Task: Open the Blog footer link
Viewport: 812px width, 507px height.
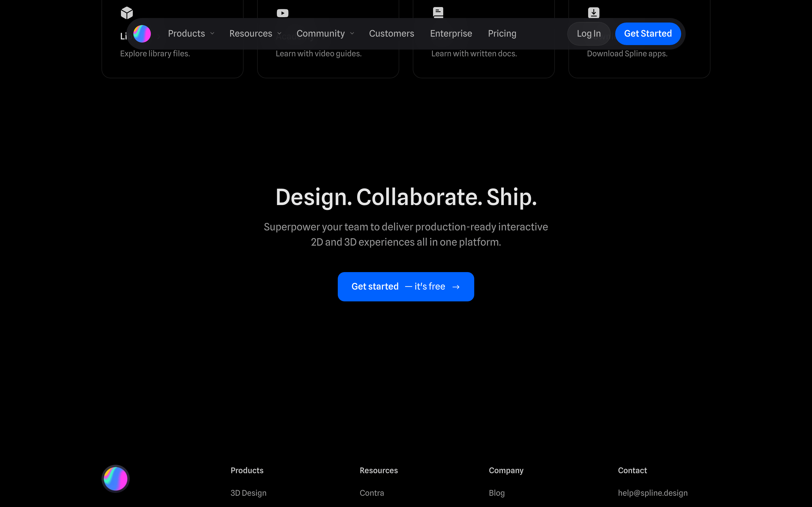Action: pos(497,493)
